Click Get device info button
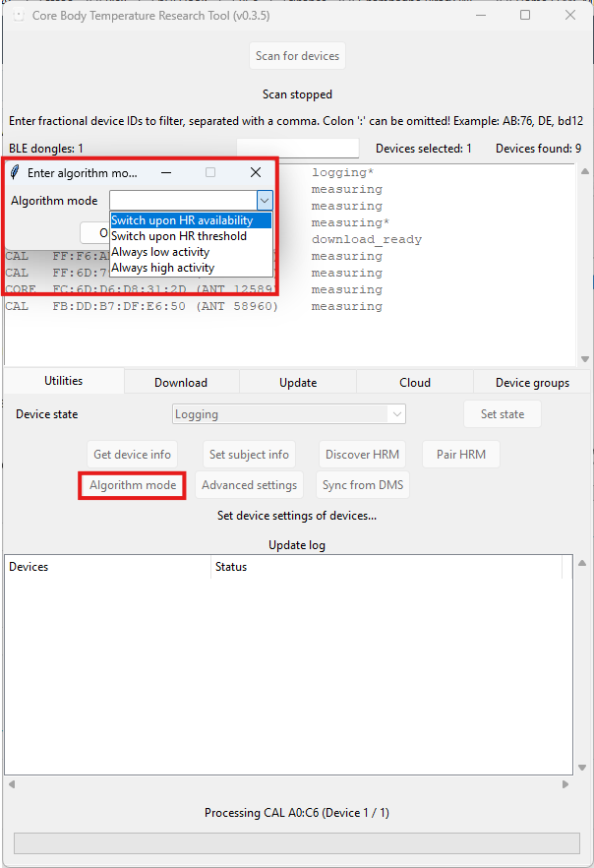 132,455
